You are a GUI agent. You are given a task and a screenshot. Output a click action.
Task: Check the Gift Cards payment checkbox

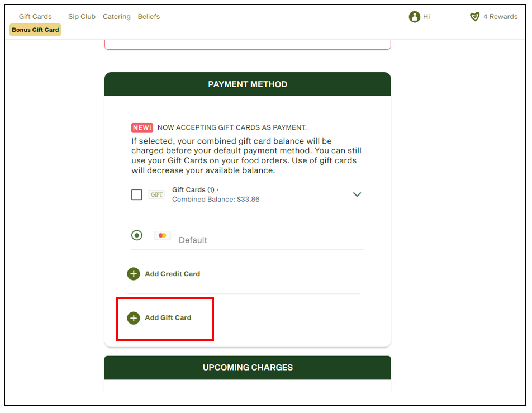point(137,194)
